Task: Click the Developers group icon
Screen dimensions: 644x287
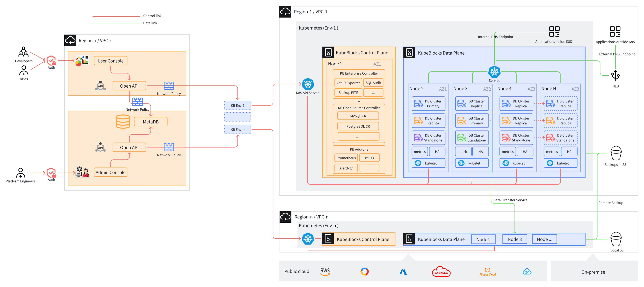Action: click(23, 52)
